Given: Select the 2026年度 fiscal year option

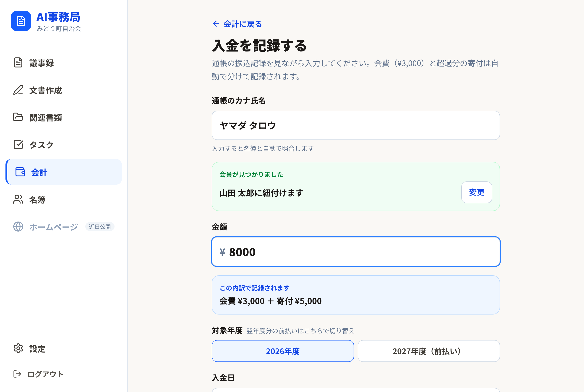Looking at the screenshot, I should [283, 351].
